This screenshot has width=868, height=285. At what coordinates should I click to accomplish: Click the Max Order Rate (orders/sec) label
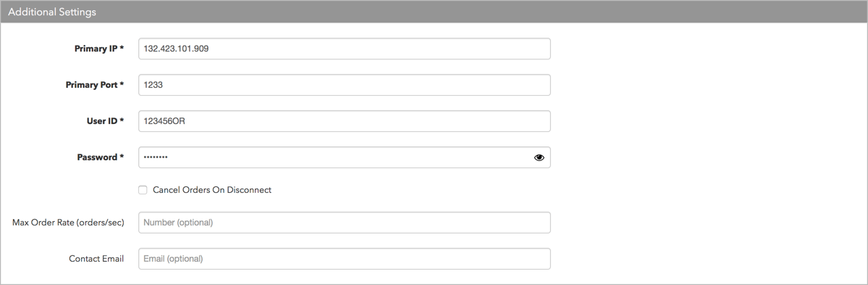[x=68, y=223]
